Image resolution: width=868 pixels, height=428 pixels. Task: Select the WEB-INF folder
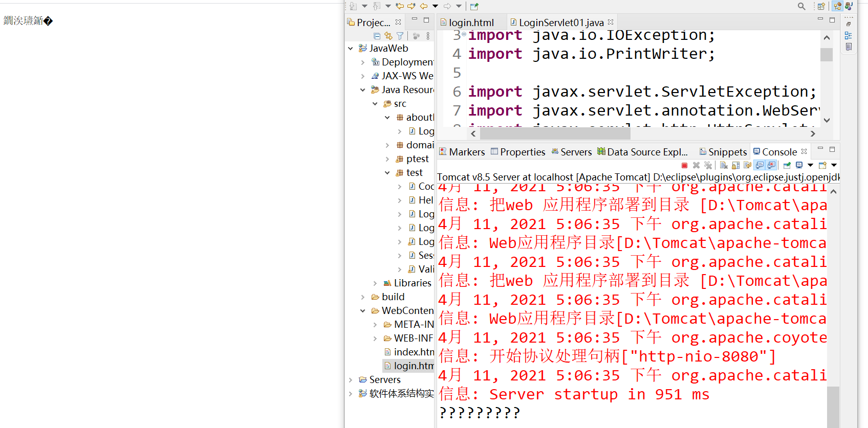(408, 338)
